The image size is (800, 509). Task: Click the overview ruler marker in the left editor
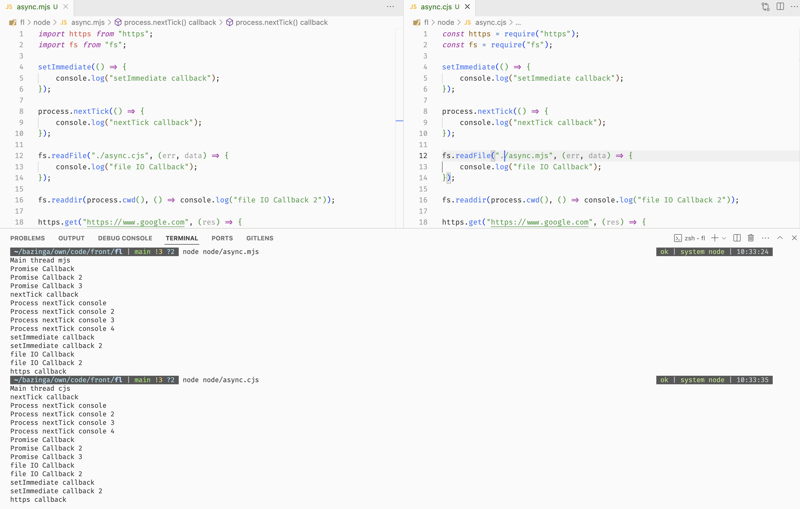coord(399,121)
